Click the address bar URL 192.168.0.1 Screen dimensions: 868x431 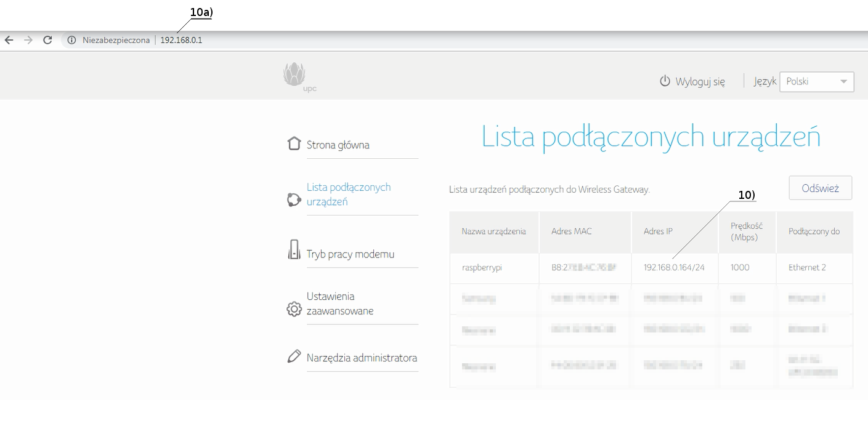[181, 40]
